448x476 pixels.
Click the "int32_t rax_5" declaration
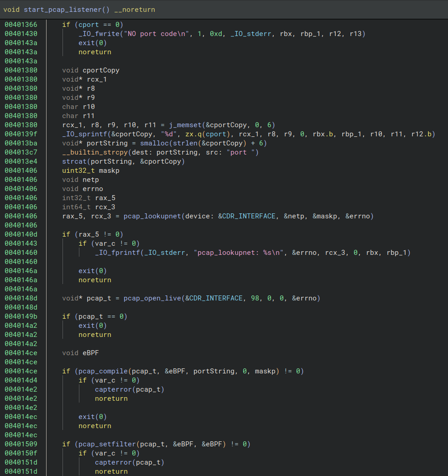click(x=89, y=197)
